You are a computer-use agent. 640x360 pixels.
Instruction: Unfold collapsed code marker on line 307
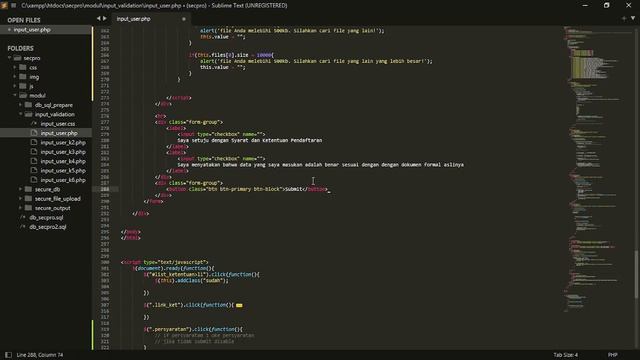coord(239,305)
